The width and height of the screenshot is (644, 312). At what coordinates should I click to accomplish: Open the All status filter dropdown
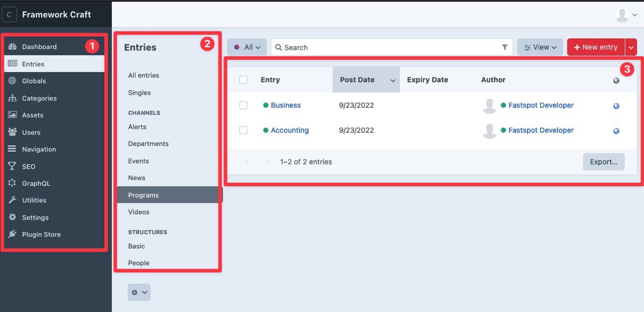click(247, 47)
